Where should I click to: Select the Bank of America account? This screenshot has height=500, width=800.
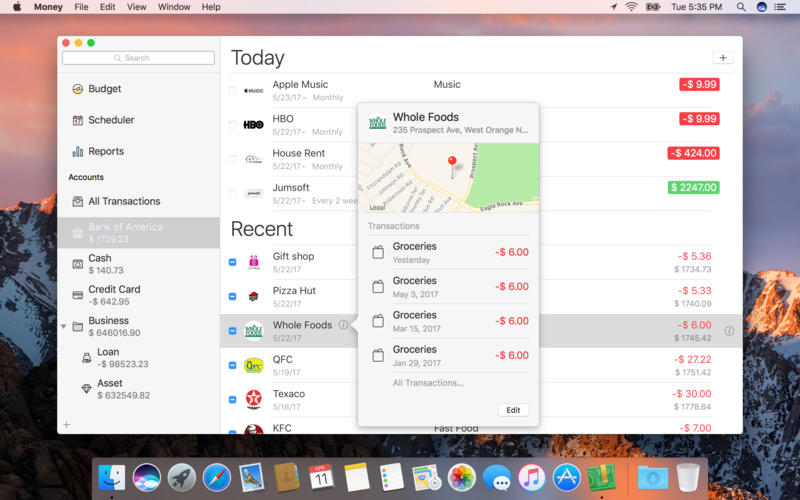(138, 233)
